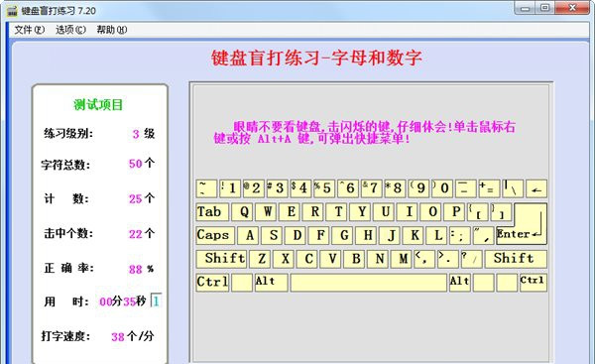Click the U key
595x364 pixels.
(385, 212)
